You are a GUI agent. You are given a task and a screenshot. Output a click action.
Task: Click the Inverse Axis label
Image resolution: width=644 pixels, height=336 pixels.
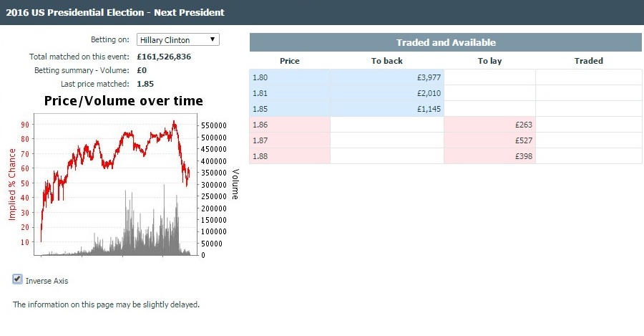click(x=47, y=281)
